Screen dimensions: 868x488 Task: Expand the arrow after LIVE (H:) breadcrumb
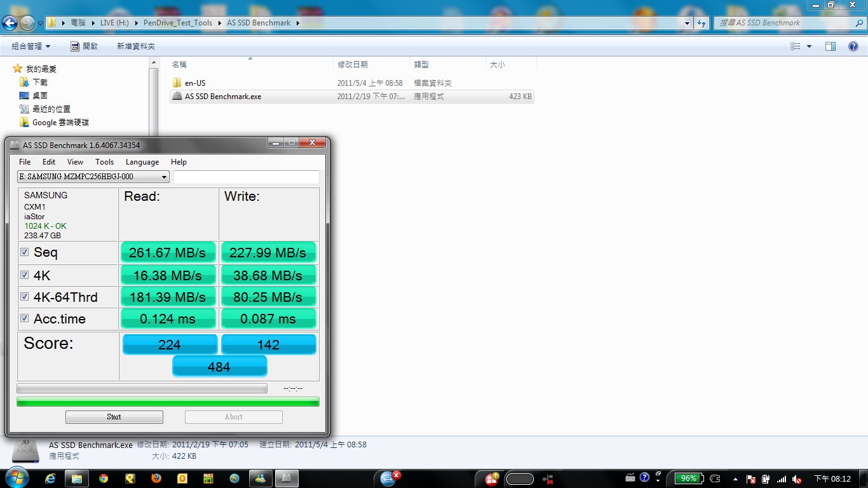135,23
